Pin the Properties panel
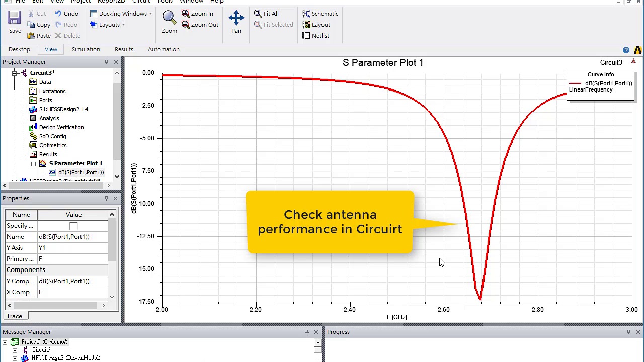The width and height of the screenshot is (644, 362). click(106, 198)
